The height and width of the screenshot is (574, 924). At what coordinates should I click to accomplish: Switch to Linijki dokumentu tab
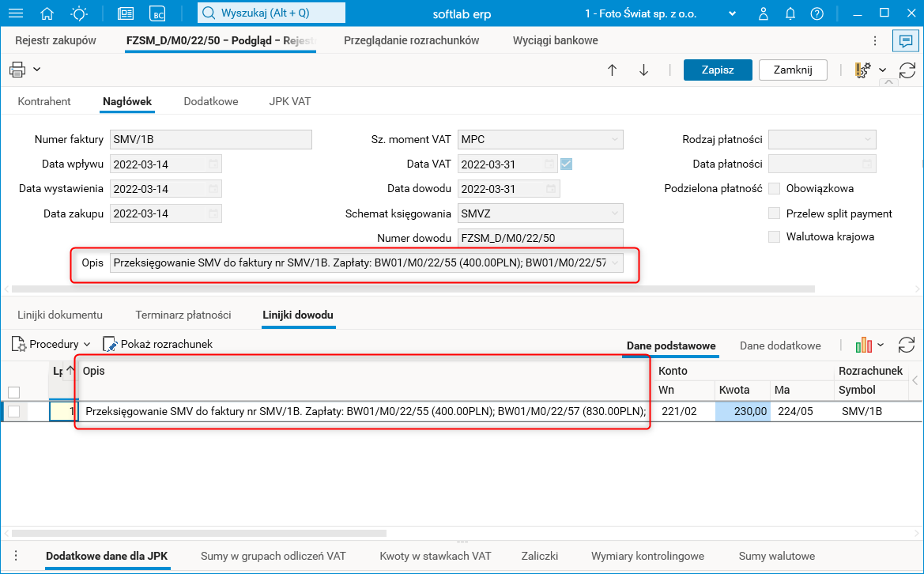coord(60,315)
